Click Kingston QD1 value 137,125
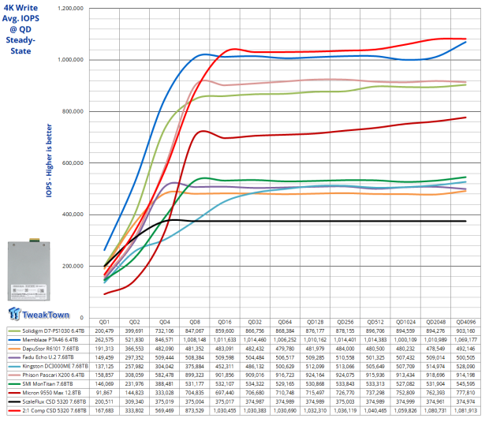Viewport: 489px width, 448px height. coord(104,366)
